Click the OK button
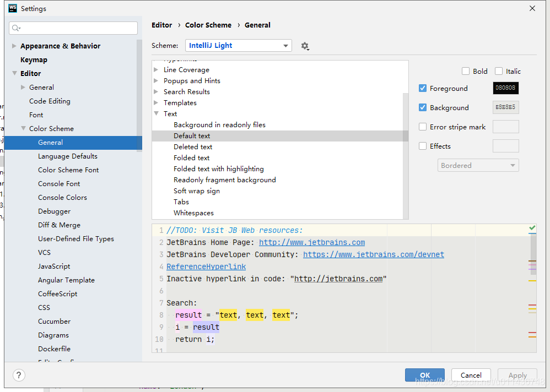Screen dimensions: 550x392 pos(425,375)
